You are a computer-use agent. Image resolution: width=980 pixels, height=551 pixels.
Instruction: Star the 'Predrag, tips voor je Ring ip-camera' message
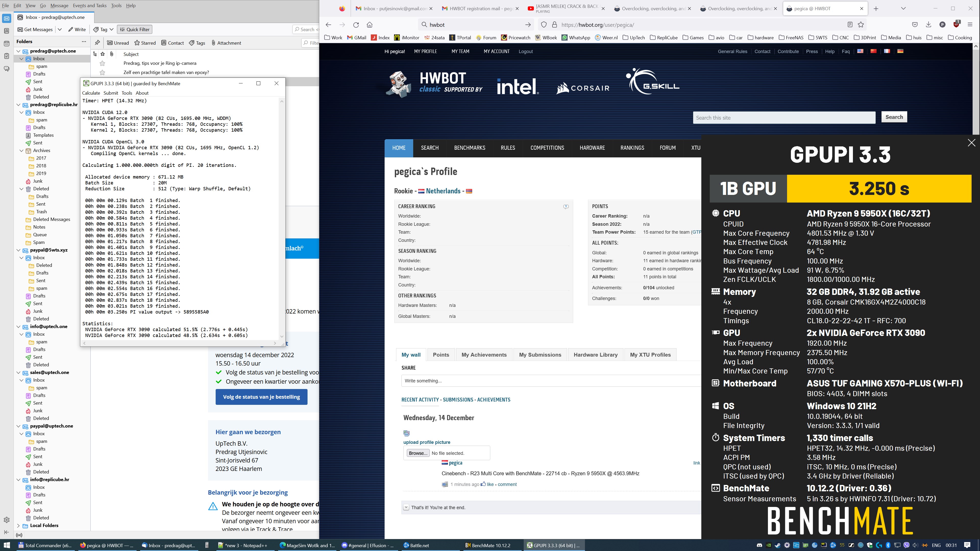102,63
